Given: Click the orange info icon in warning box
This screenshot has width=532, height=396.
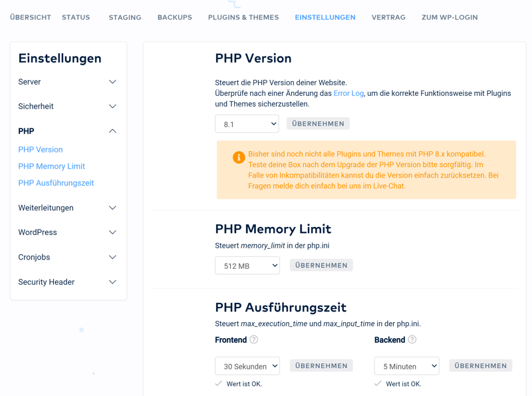Looking at the screenshot, I should (x=238, y=158).
